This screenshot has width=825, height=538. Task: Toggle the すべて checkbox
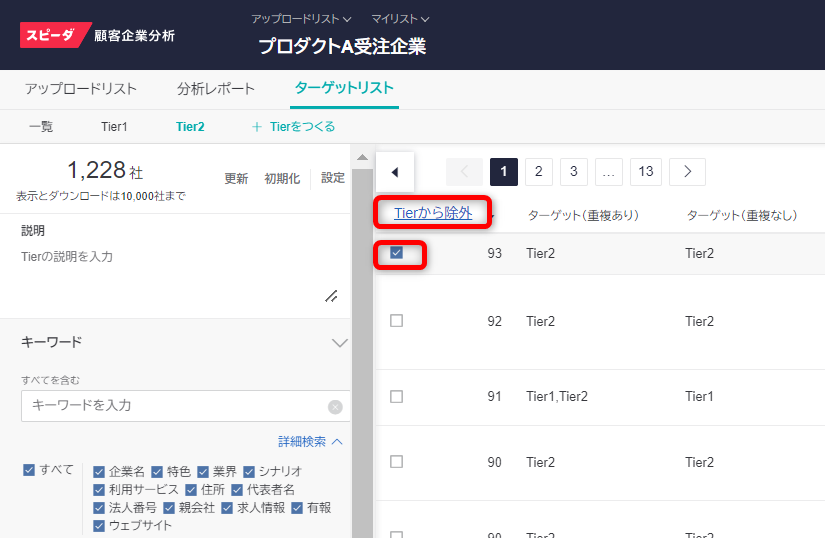pyautogui.click(x=29, y=470)
